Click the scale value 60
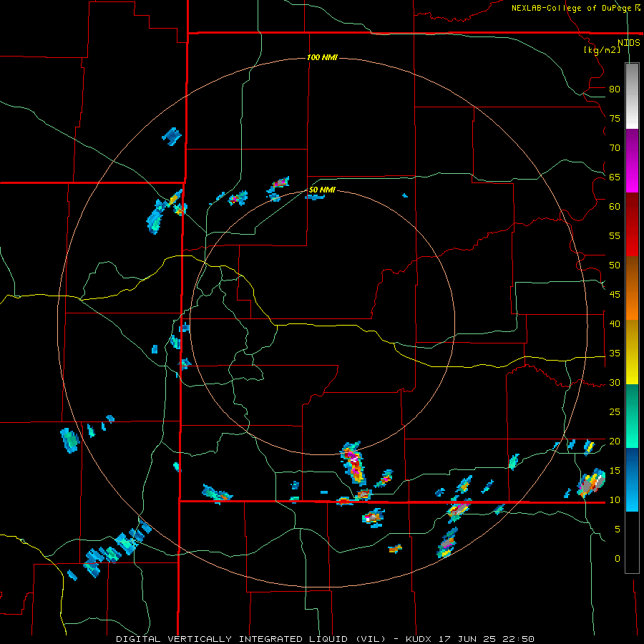The height and width of the screenshot is (644, 644). pos(615,207)
